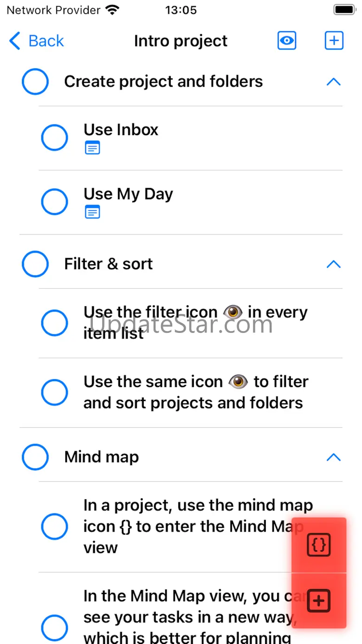The image size is (362, 644).
Task: Open Mind Map view floating button
Action: pyautogui.click(x=319, y=546)
